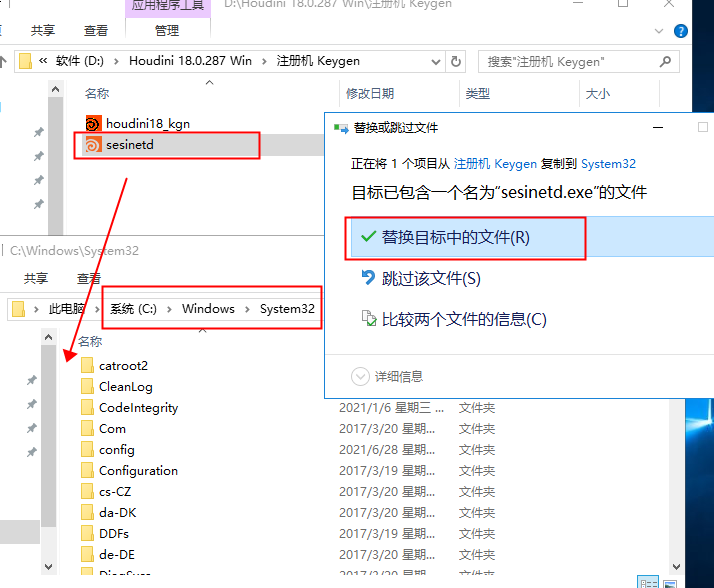Click the folder icon in System32 address bar

pos(18,309)
